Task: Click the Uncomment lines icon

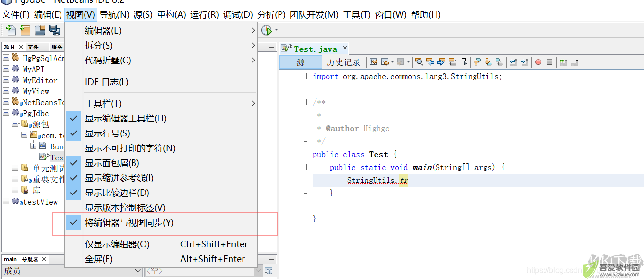Action: (x=574, y=62)
